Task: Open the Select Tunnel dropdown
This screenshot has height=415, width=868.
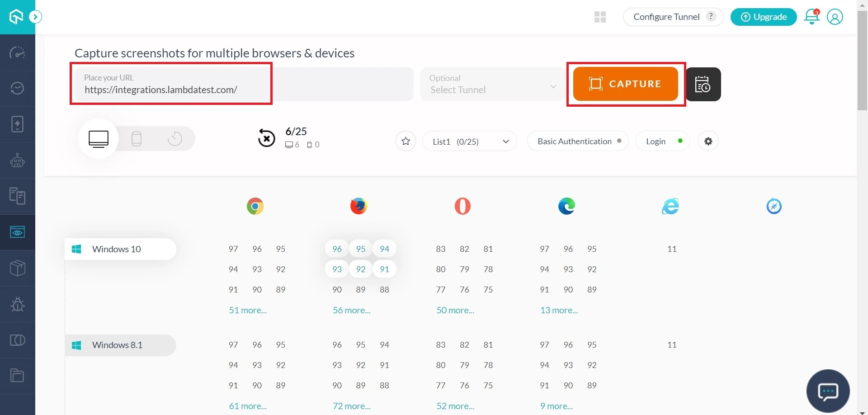Action: pos(492,85)
